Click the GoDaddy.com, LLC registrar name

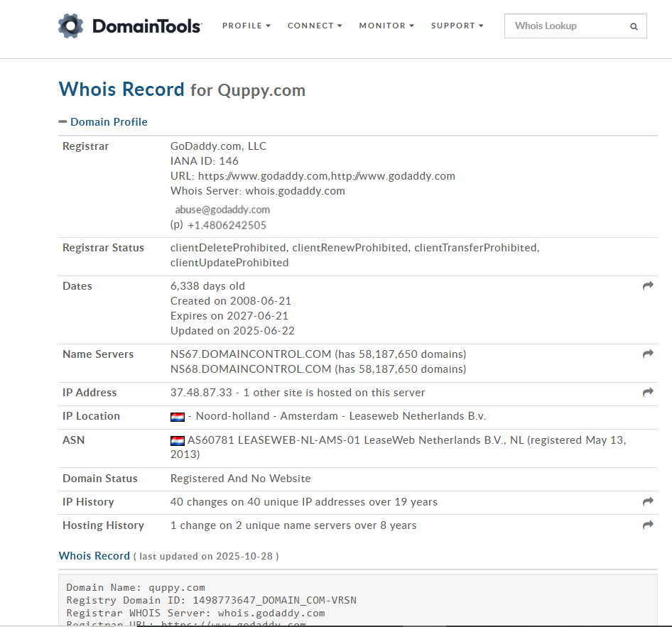218,146
